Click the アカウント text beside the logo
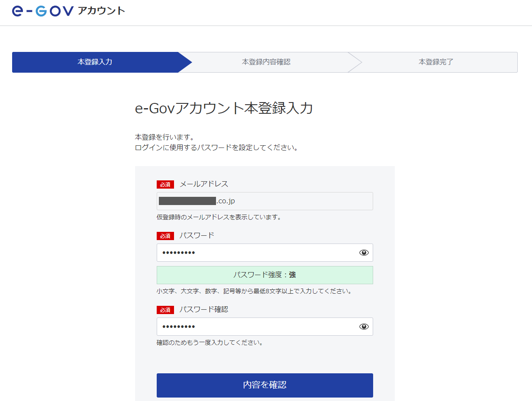Viewport: 532px width, 401px height. pos(101,11)
